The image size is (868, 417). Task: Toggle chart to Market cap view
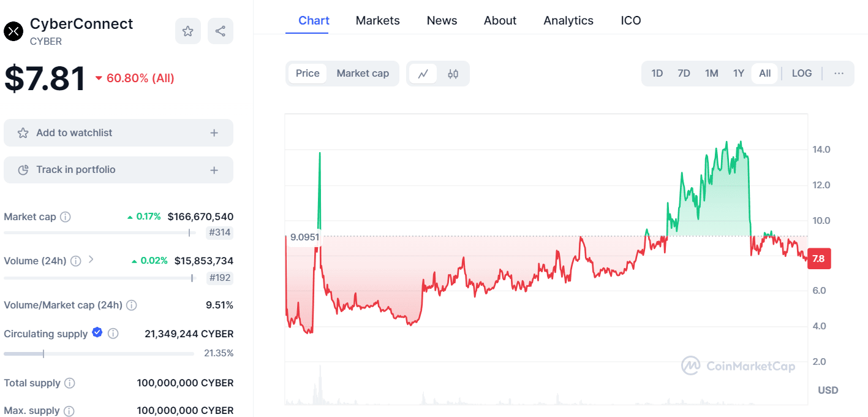click(x=363, y=74)
